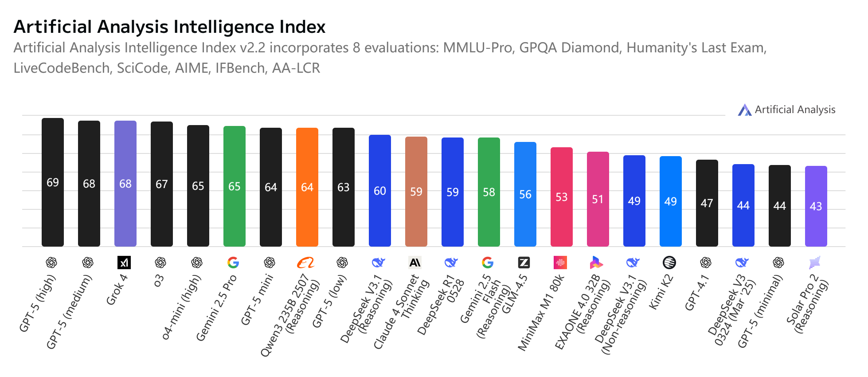Click the Solar Pro 2 logo icon
868x377 pixels.
pyautogui.click(x=815, y=263)
